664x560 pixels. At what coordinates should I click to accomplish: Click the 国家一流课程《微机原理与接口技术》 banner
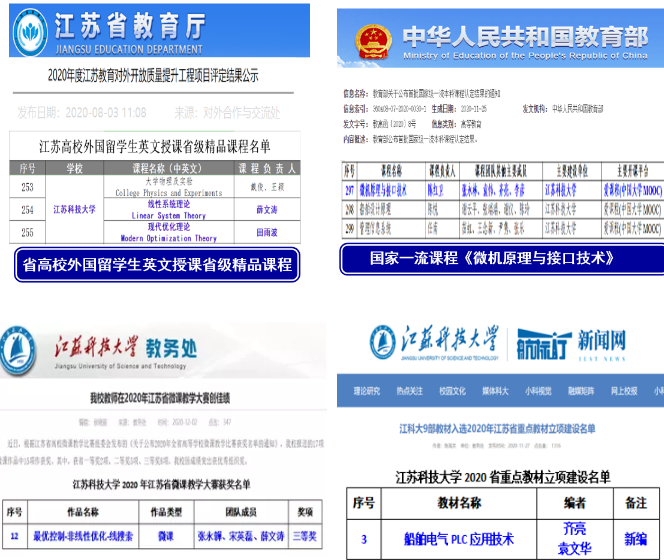(491, 259)
